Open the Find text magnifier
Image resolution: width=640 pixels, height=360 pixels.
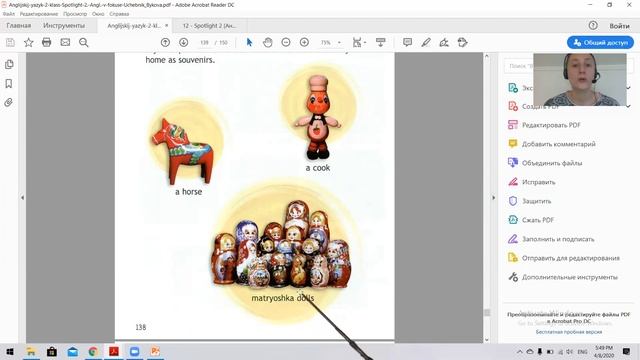(x=84, y=42)
